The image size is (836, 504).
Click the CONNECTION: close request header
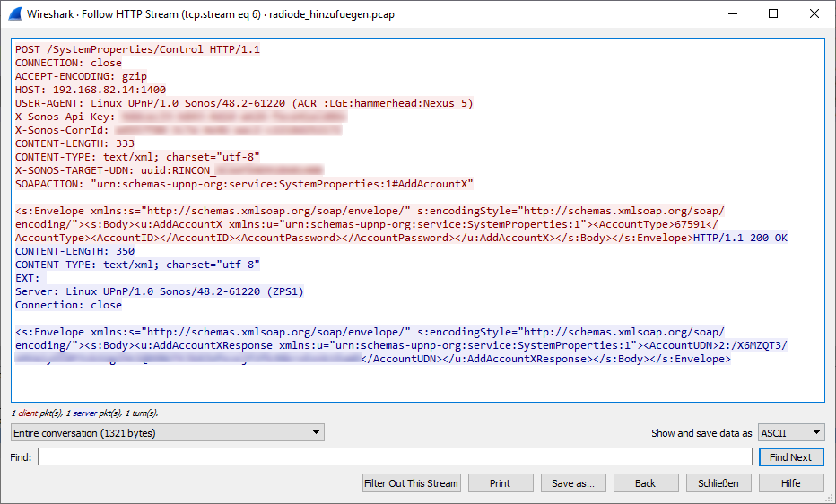(x=68, y=63)
